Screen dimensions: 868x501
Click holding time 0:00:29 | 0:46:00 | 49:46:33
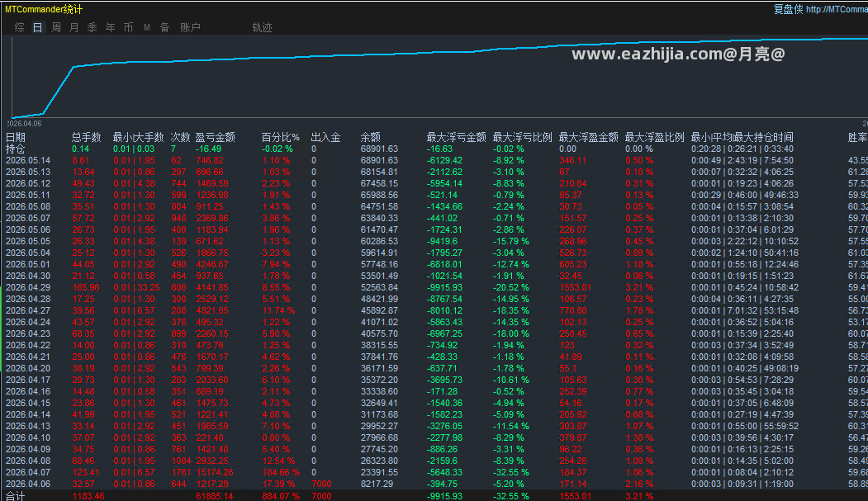coord(745,196)
